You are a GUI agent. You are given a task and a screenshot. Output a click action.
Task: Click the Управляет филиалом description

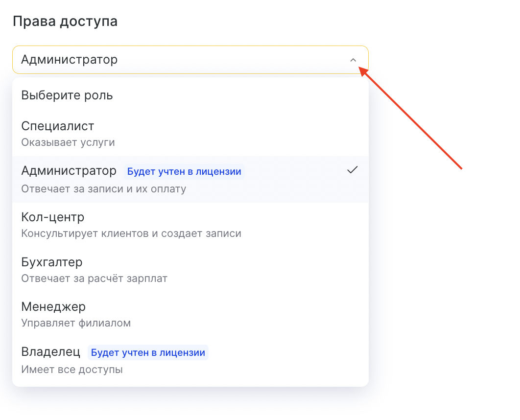76,323
